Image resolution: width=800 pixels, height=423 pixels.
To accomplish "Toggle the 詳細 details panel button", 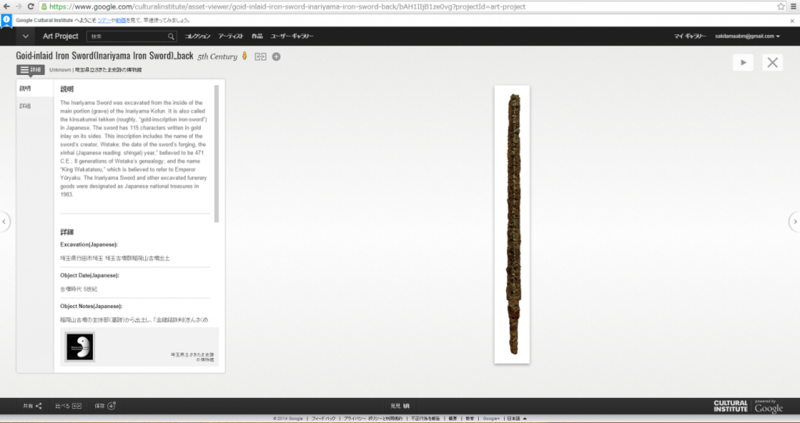I will coord(30,70).
